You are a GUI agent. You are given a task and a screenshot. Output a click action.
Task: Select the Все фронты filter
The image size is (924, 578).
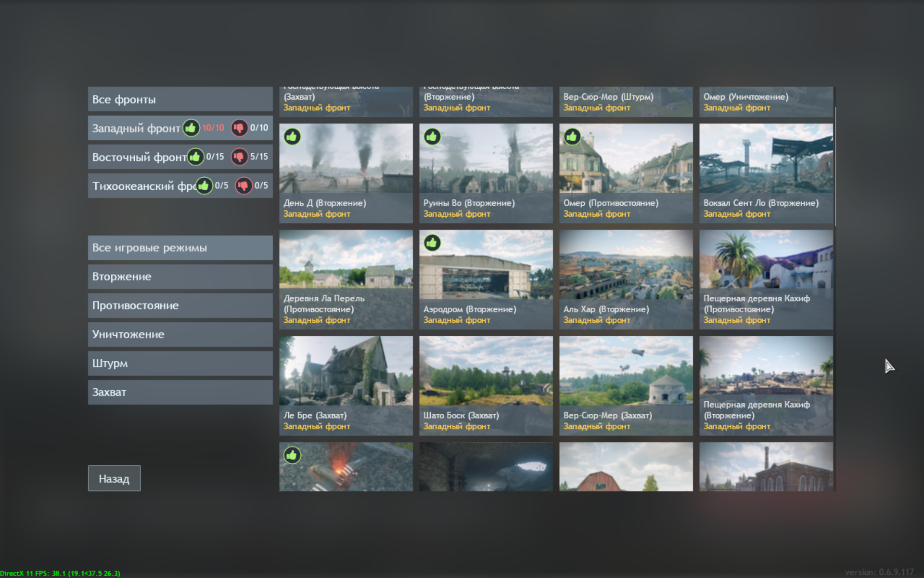click(180, 99)
